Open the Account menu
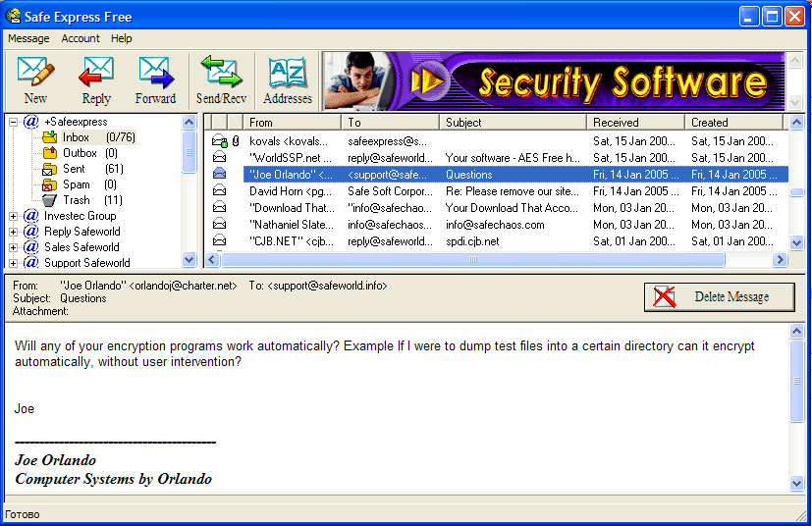Screen dimensions: 812x526 click(x=81, y=38)
